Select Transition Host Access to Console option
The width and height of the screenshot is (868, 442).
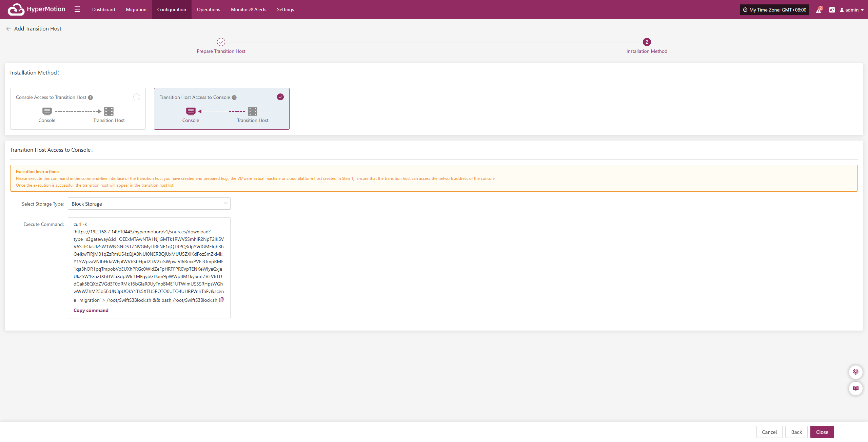point(280,97)
